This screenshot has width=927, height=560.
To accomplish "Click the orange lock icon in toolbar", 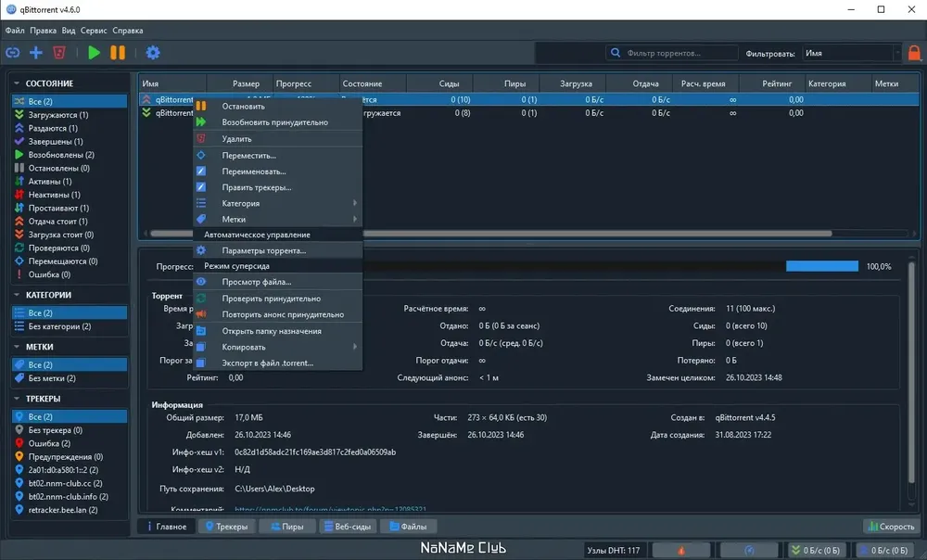I will point(914,53).
